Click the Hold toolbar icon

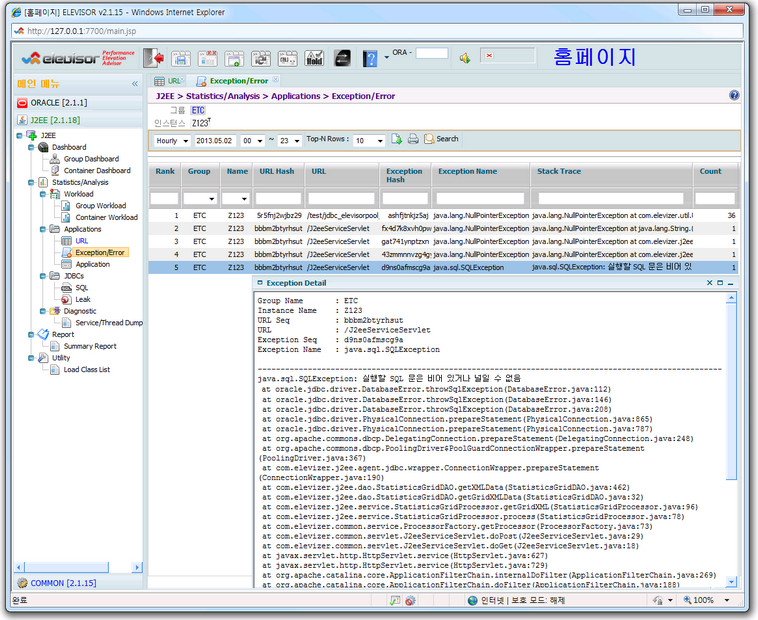314,58
